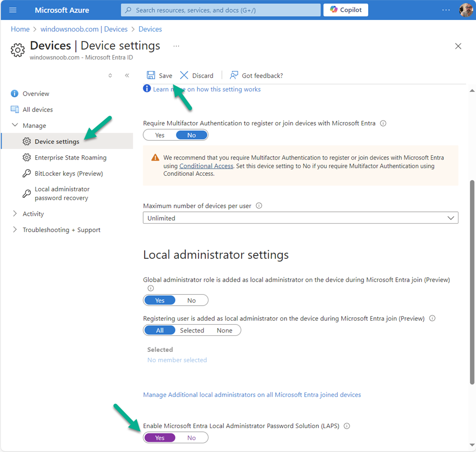The image size is (476, 452).
Task: Require Multifactor Authentication by selecting Yes
Action: 159,135
